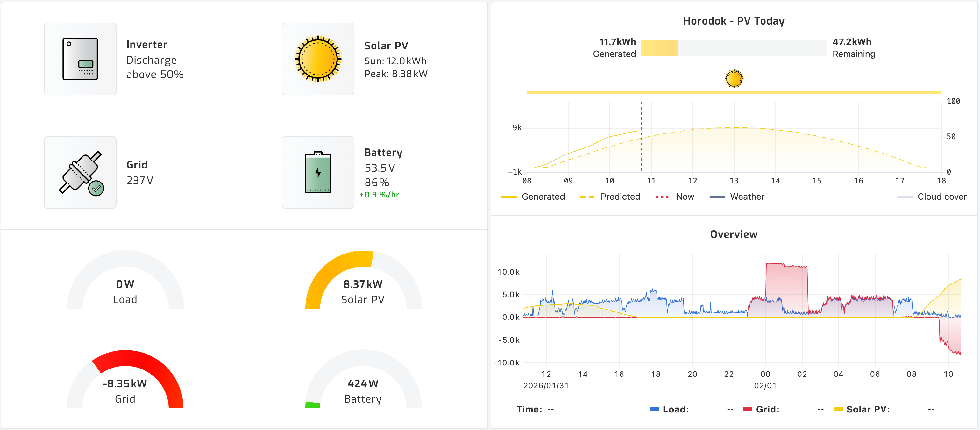Toggle the Generated series in legend
The height and width of the screenshot is (430, 980).
tap(543, 197)
